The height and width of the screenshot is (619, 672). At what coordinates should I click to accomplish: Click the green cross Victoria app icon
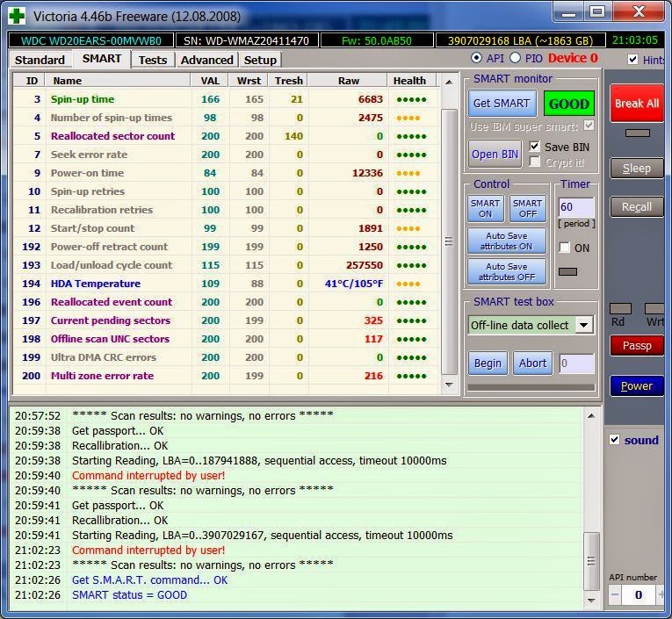(x=18, y=17)
